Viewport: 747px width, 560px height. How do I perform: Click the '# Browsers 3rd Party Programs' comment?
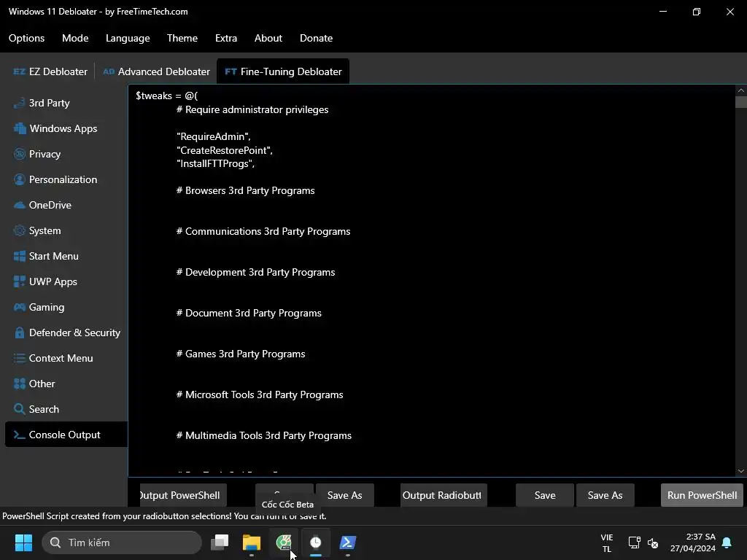pos(245,190)
